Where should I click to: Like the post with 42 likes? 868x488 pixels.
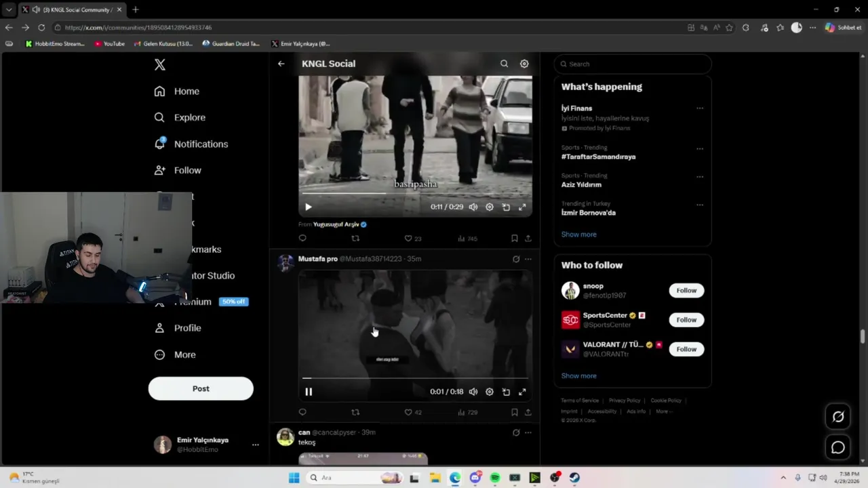(412, 412)
